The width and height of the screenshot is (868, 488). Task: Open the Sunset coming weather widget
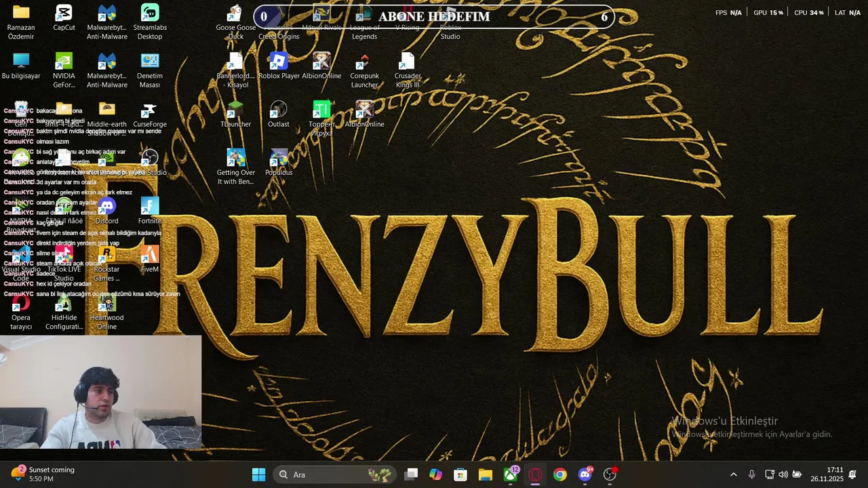(x=43, y=474)
